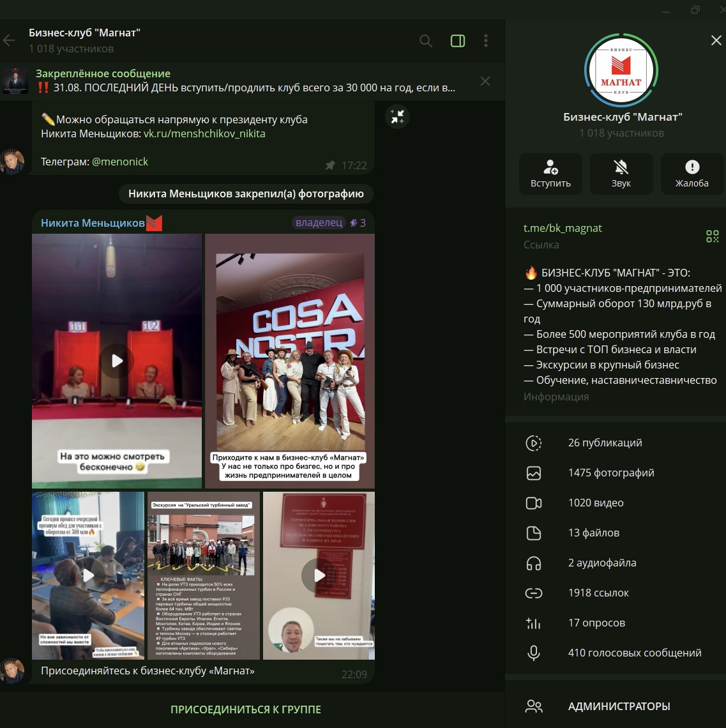
Task: Open 26 публикаций section
Action: coord(615,443)
